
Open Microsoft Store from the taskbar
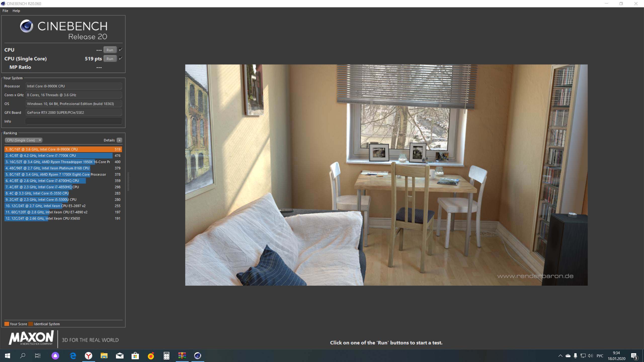tap(135, 356)
